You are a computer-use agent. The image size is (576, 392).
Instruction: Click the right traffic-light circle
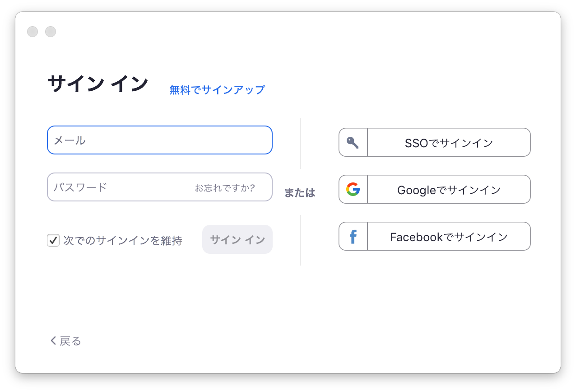tap(50, 32)
